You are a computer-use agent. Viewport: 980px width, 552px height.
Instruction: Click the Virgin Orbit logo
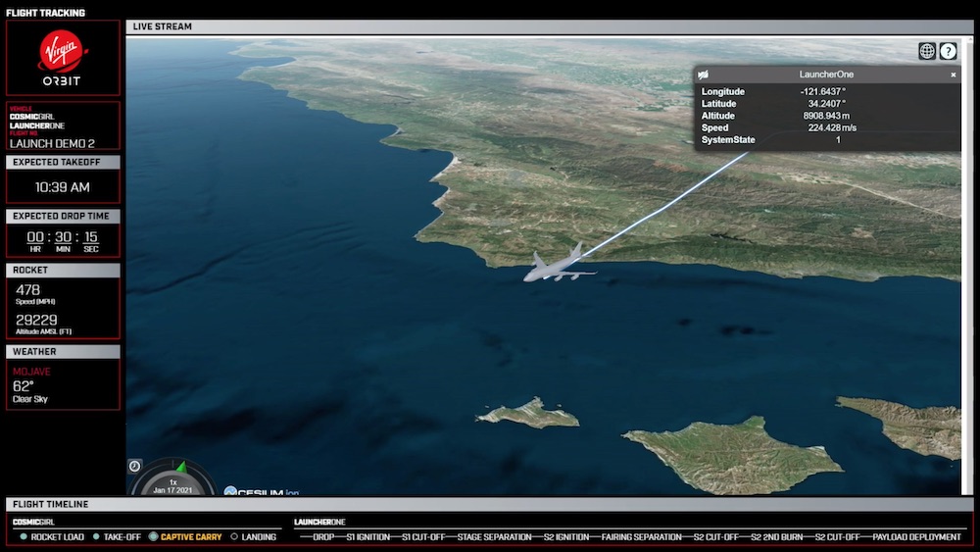tap(62, 58)
